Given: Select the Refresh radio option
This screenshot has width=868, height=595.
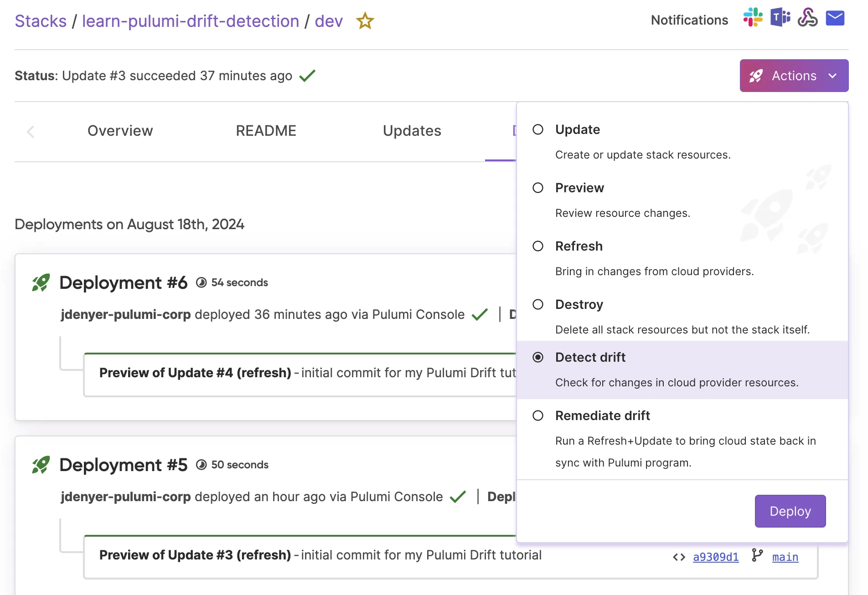Looking at the screenshot, I should click(538, 246).
